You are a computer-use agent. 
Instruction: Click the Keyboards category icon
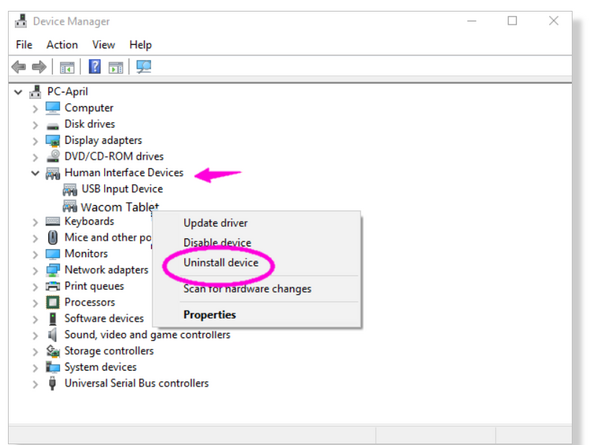click(53, 222)
